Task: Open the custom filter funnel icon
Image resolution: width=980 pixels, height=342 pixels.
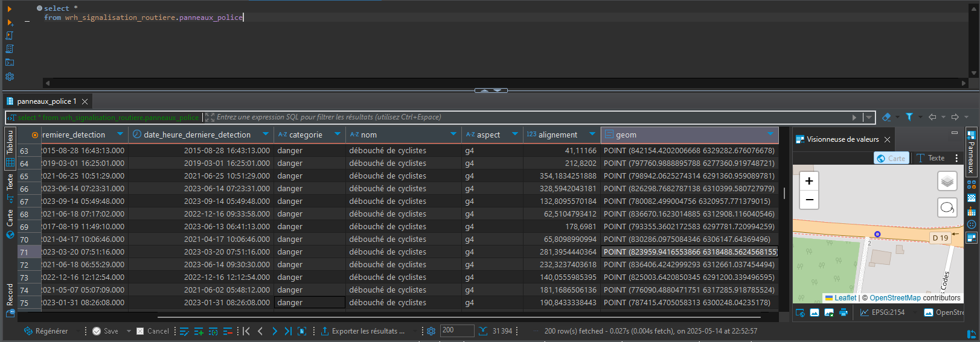Action: (909, 117)
